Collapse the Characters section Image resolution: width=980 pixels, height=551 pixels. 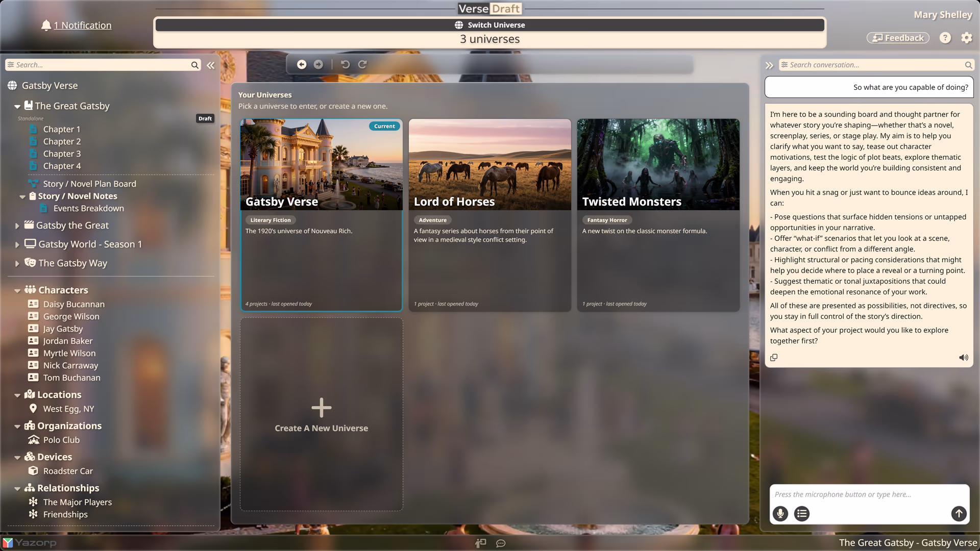pos(17,291)
